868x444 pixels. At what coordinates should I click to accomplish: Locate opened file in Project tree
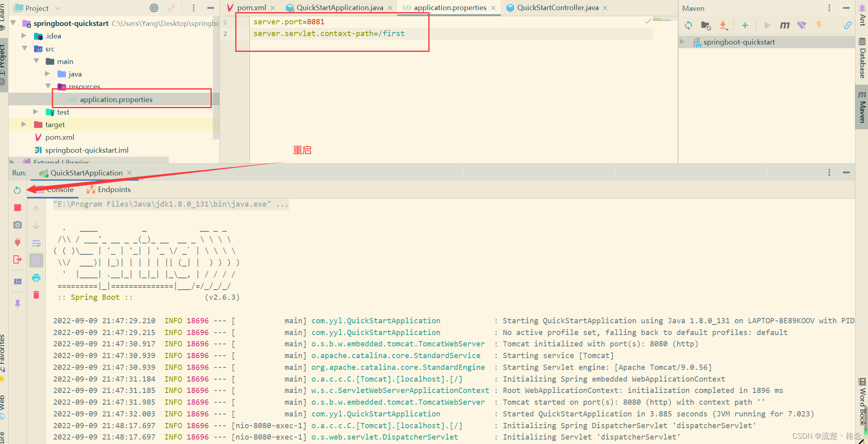click(x=154, y=8)
